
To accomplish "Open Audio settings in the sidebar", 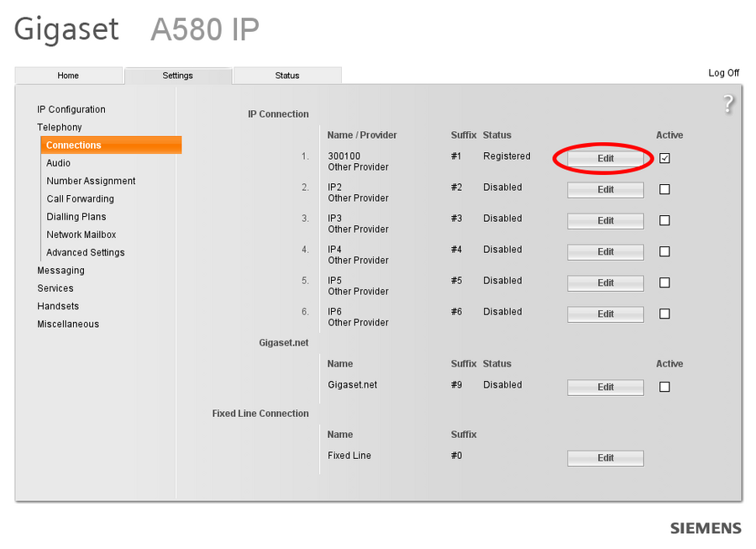I will tap(58, 163).
